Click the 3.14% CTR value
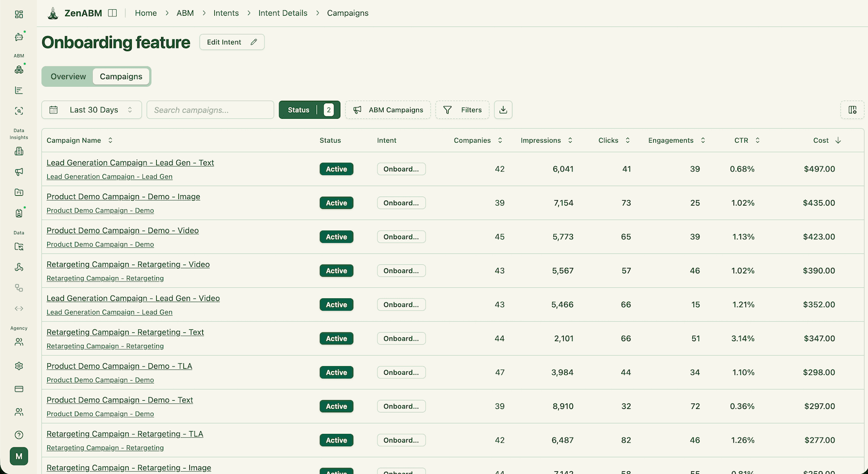868x474 pixels. tap(743, 338)
